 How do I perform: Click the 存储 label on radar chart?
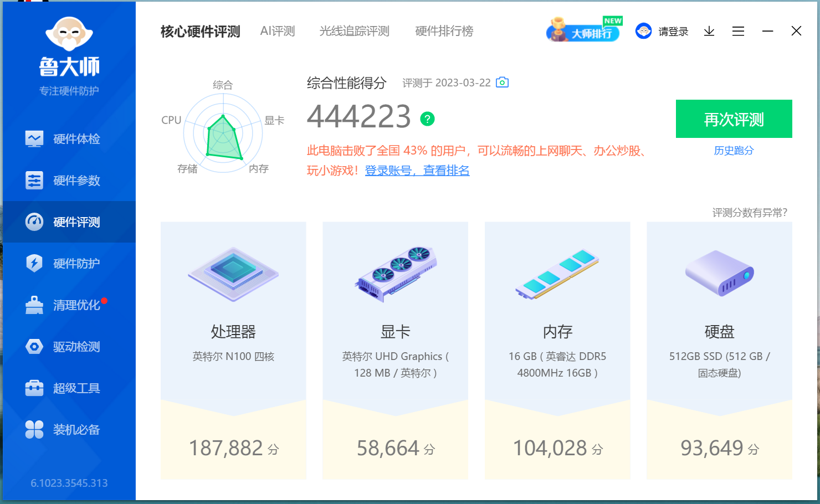tap(187, 169)
